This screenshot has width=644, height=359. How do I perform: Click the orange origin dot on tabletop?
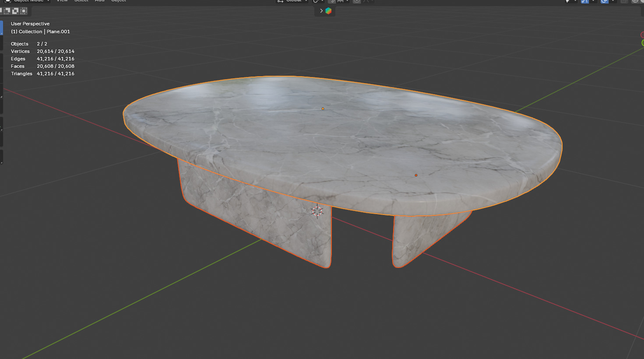[x=323, y=109]
